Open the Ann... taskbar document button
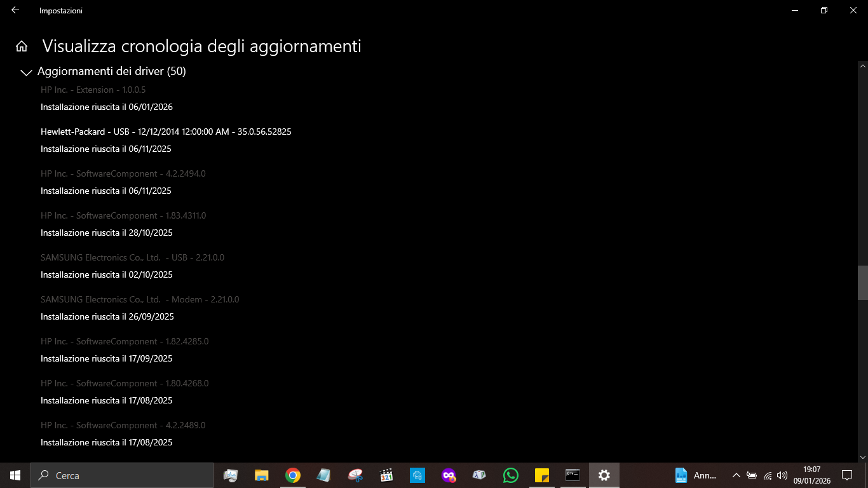The image size is (868, 488). [696, 475]
